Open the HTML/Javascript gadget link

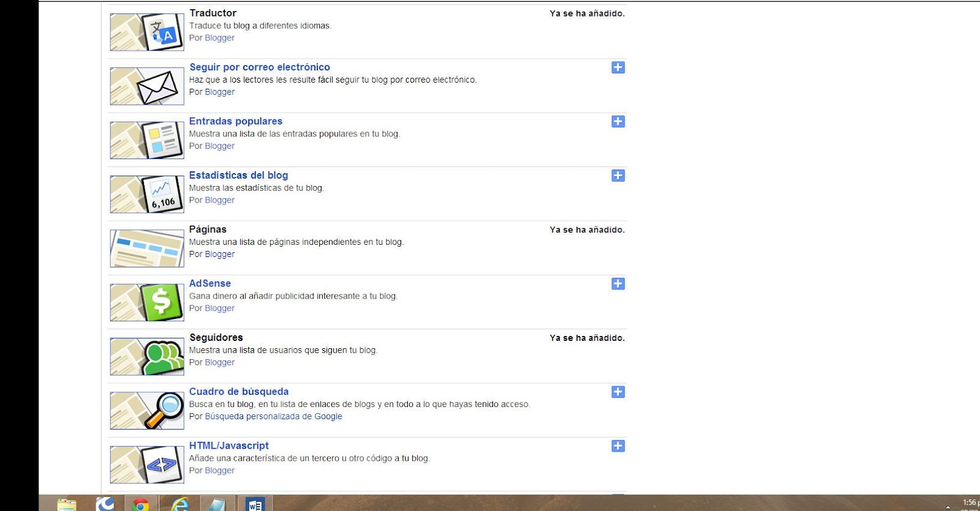click(229, 446)
